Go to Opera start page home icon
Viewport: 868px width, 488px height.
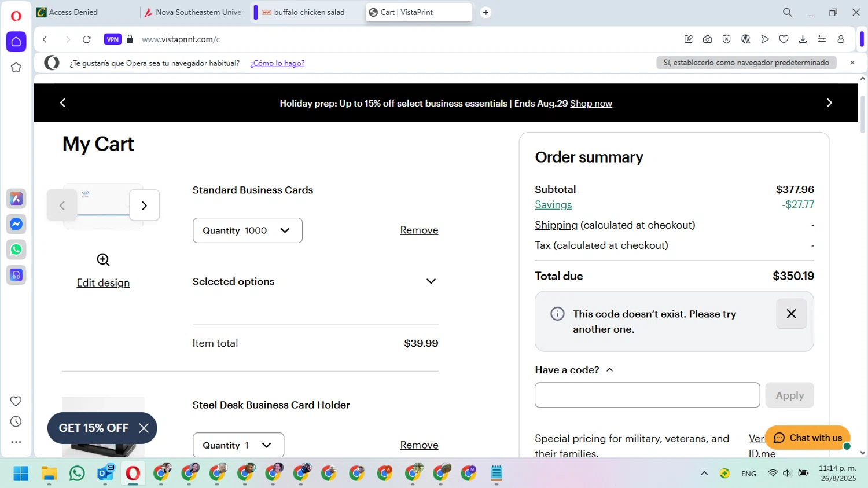coord(16,42)
